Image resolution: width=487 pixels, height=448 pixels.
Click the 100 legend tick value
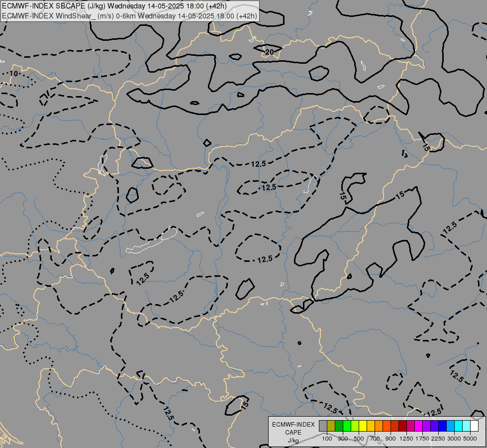(327, 439)
